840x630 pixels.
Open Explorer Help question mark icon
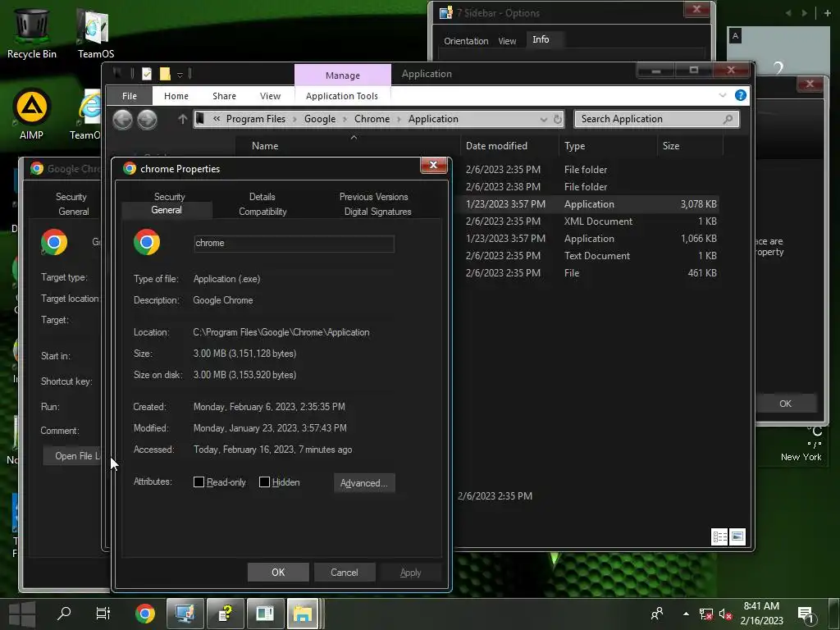point(741,95)
